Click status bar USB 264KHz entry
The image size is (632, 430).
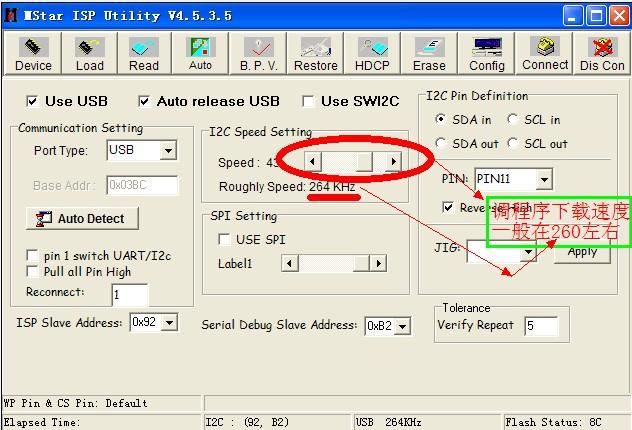point(389,422)
